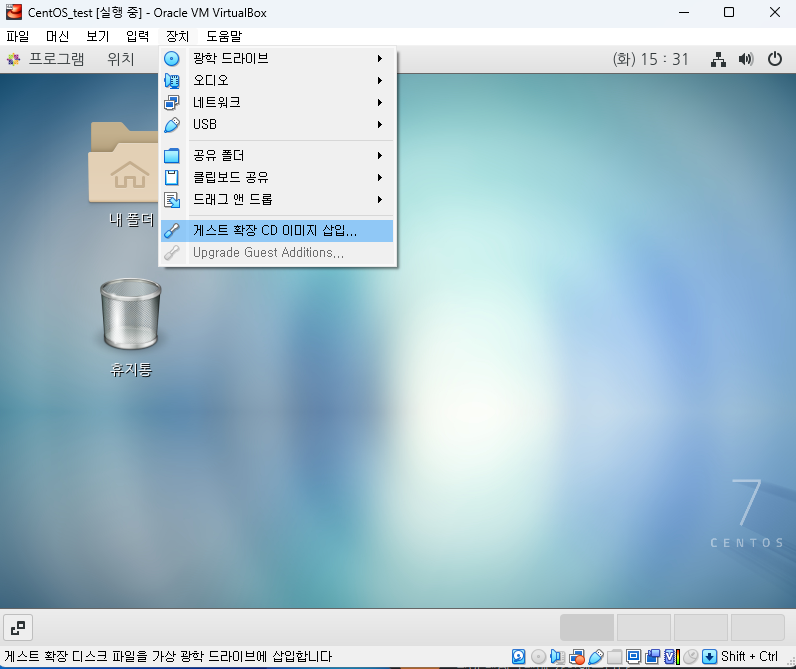Click the USB status icon
The image size is (796, 669).
click(x=596, y=656)
